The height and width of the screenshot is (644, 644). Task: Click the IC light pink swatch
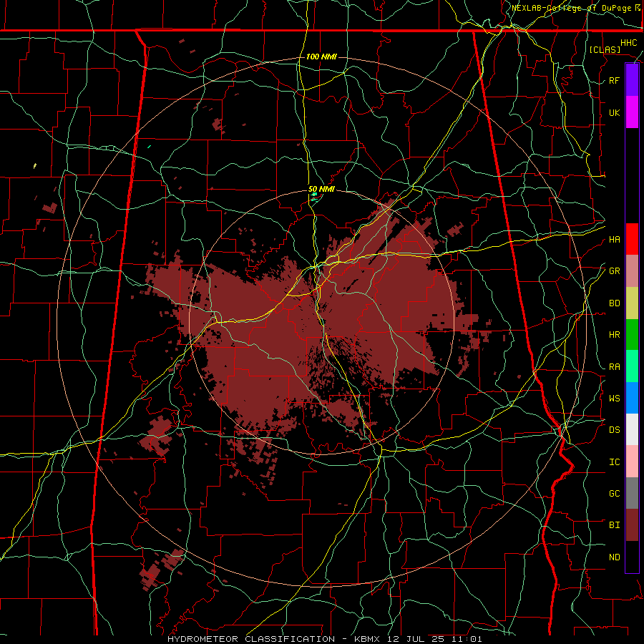(x=632, y=462)
